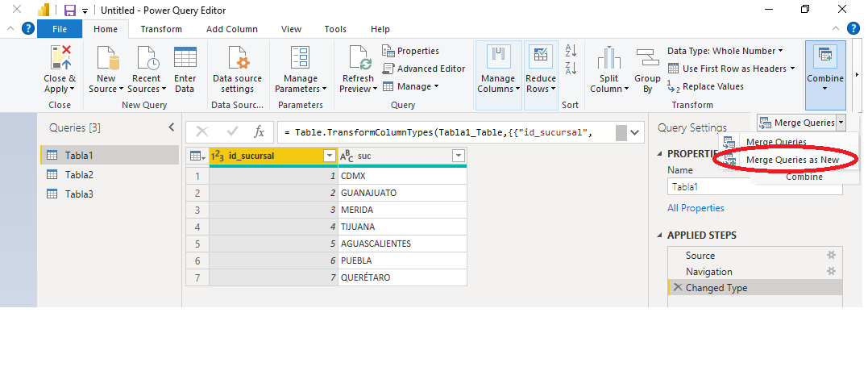Screen dimensions: 868x371
Task: Delete the Changed Type applied step
Action: pos(677,288)
